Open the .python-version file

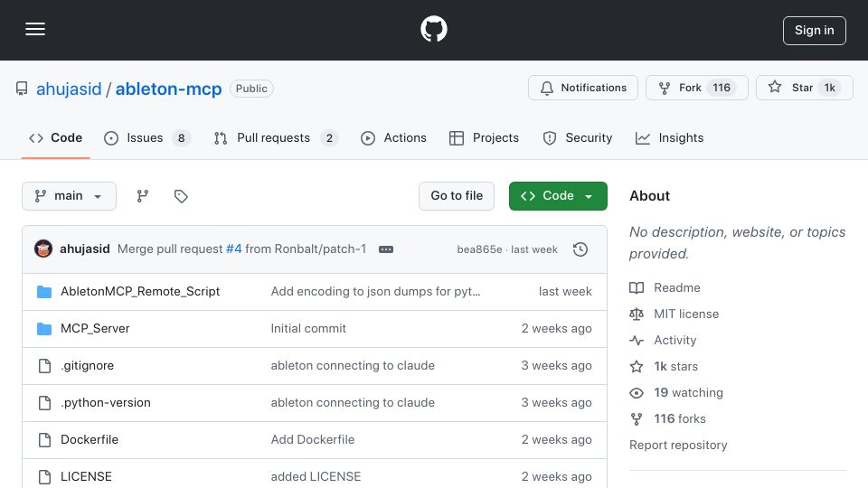pyautogui.click(x=105, y=403)
